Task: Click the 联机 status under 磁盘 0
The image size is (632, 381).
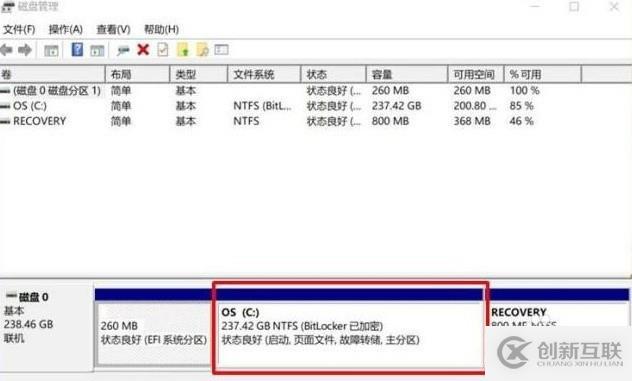Action: click(14, 338)
